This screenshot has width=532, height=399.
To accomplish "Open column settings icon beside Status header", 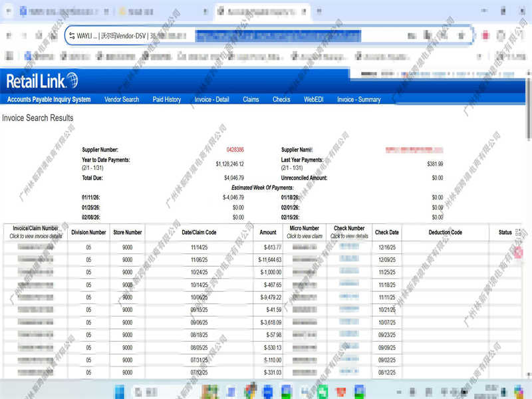I will (518, 232).
